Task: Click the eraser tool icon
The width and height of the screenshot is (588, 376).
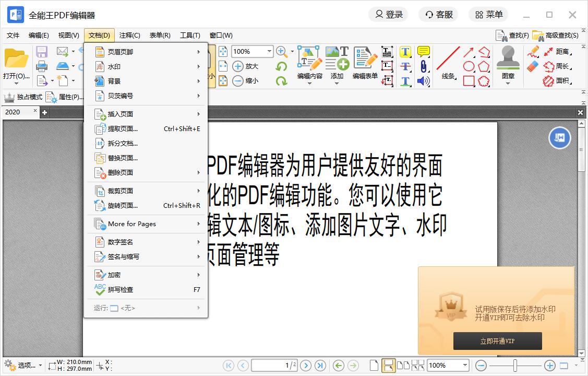Action: click(x=533, y=66)
